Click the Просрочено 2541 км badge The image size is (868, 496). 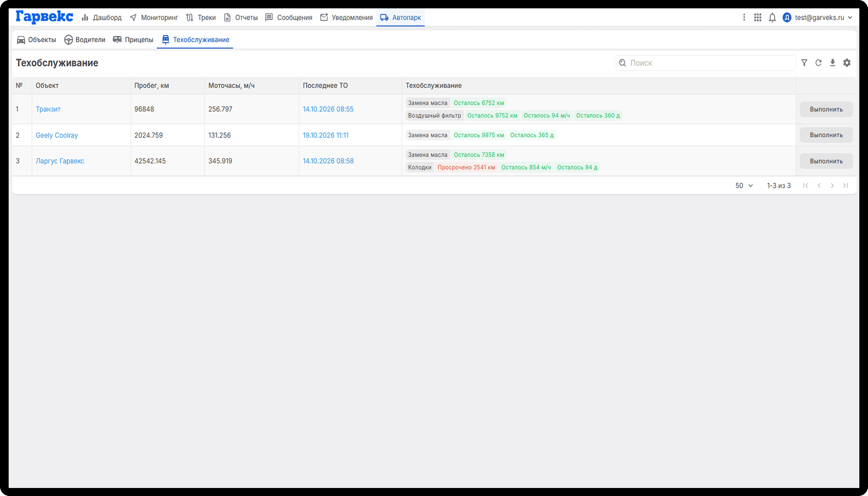tap(466, 167)
